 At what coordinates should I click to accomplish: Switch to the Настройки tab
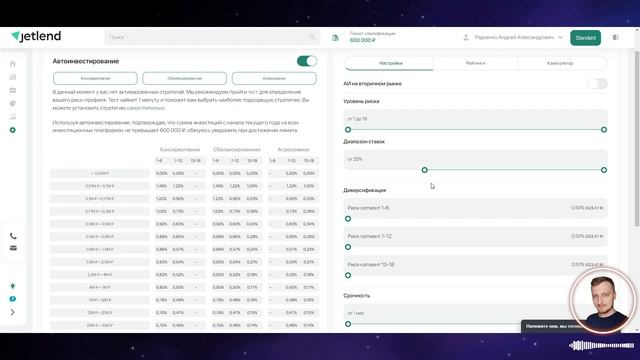391,63
